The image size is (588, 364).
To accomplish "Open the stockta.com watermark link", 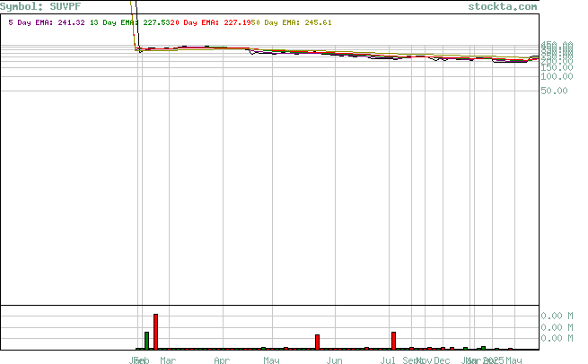I will click(503, 6).
